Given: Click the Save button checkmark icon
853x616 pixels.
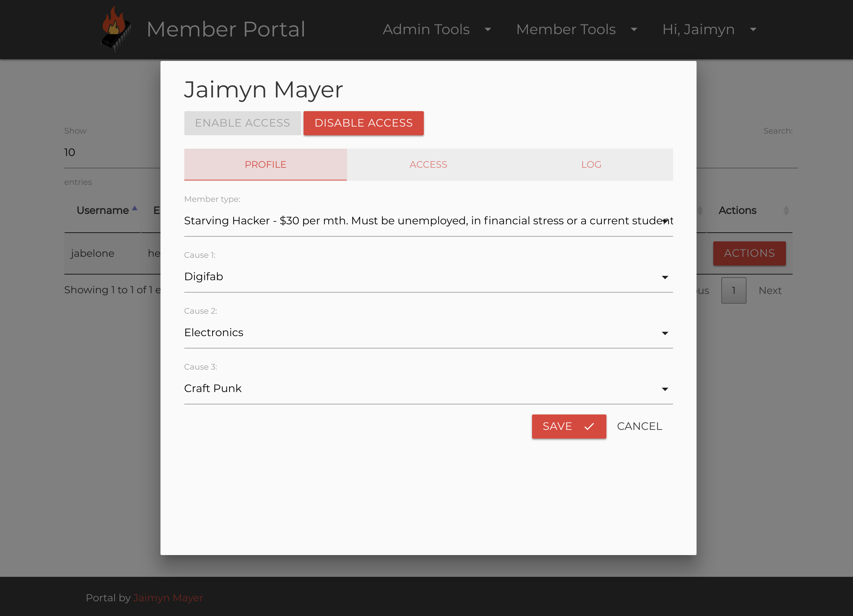Looking at the screenshot, I should pos(589,426).
